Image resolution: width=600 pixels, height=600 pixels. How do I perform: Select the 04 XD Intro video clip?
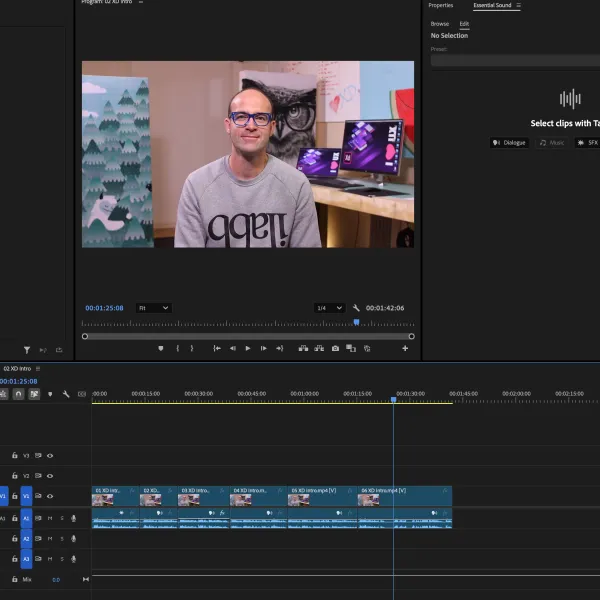pyautogui.click(x=258, y=496)
